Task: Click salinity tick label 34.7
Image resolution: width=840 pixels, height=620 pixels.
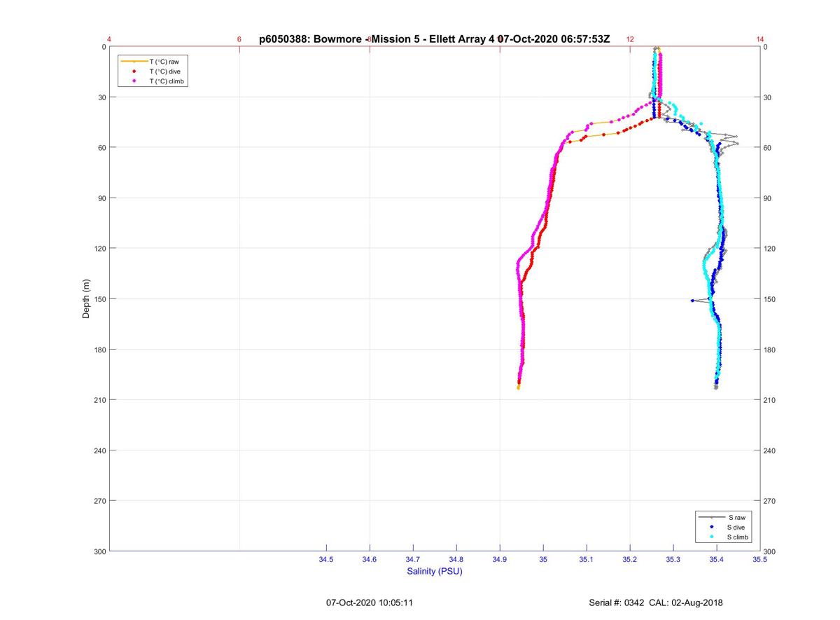Action: 413,560
